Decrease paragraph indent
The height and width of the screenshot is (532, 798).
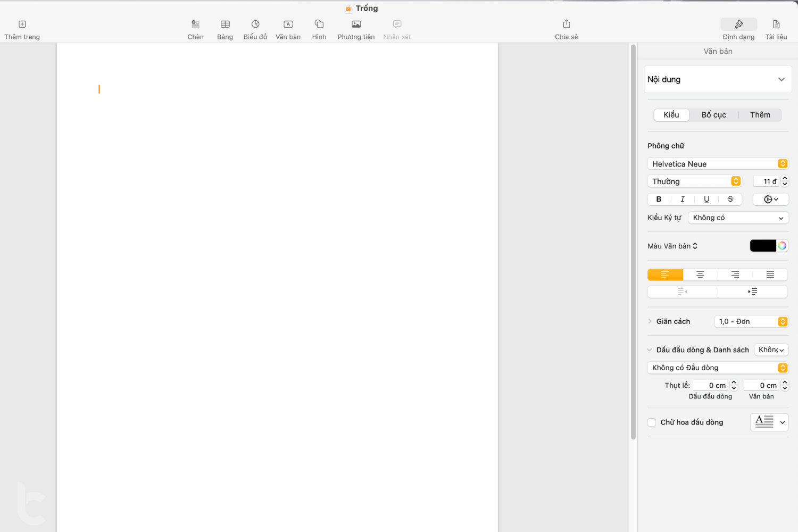point(683,292)
